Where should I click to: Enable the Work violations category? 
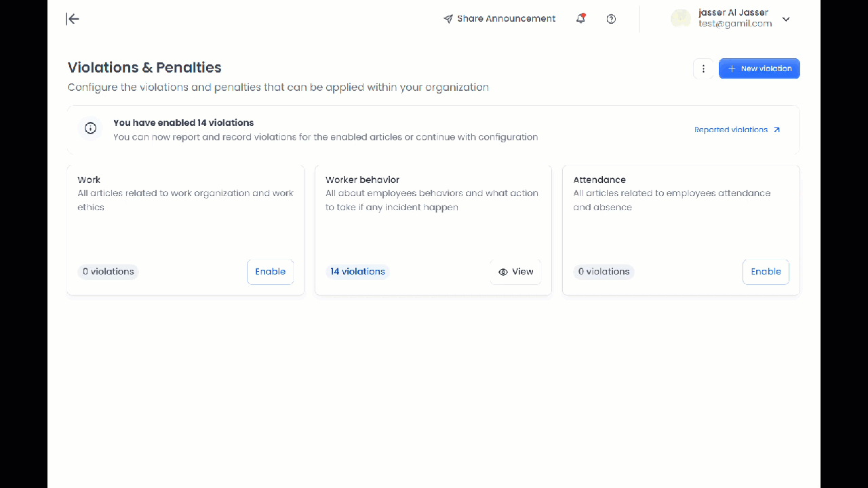(270, 272)
